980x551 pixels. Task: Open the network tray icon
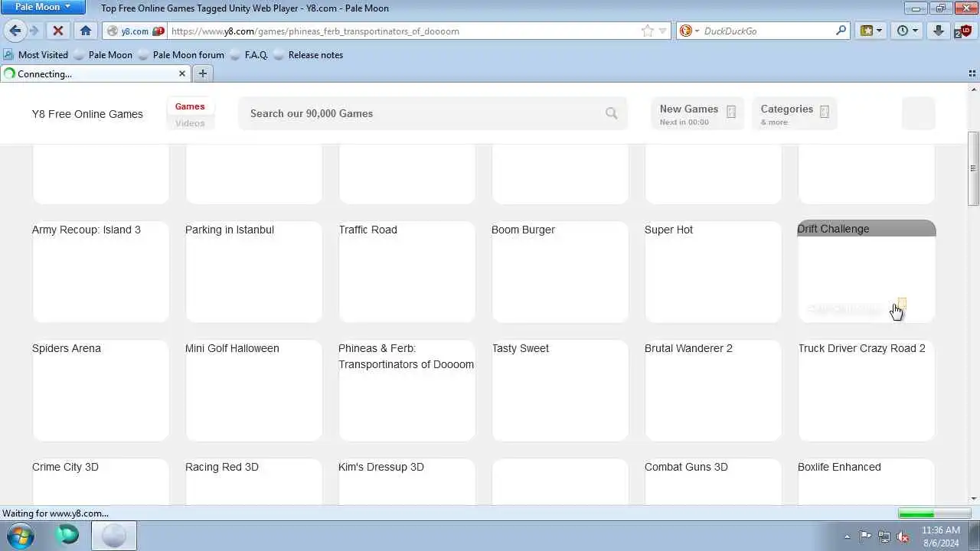[x=884, y=536]
